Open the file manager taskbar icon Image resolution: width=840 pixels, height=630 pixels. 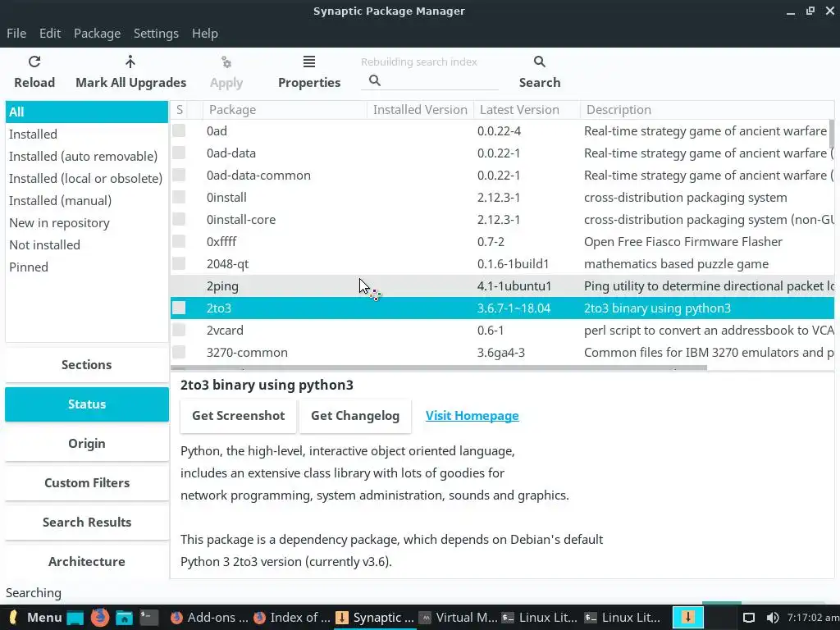tap(124, 618)
